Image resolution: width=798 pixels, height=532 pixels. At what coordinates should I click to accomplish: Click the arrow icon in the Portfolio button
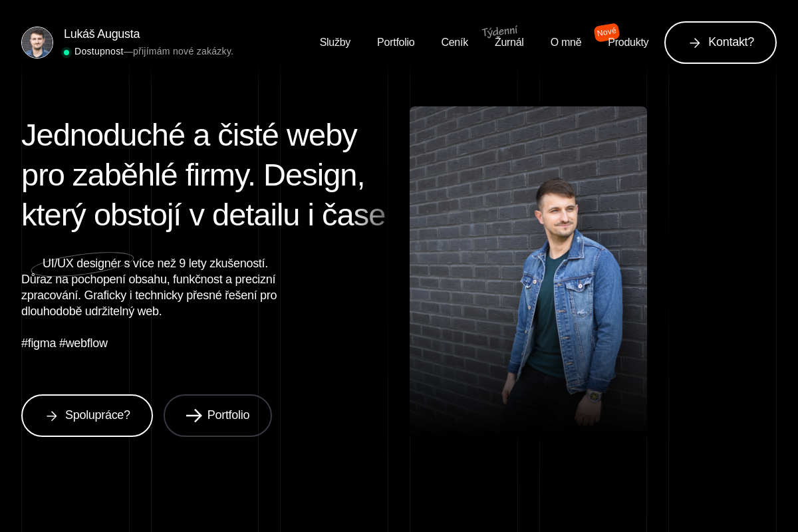click(x=194, y=416)
